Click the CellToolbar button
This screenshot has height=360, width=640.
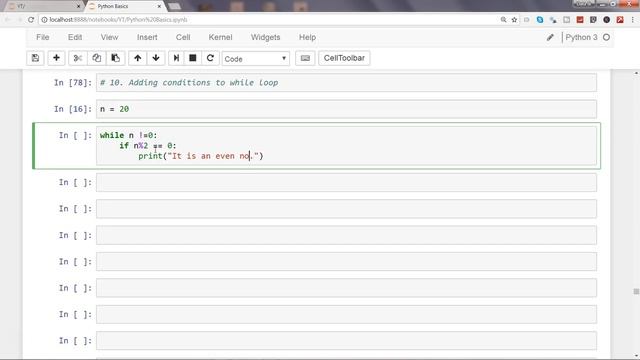coord(344,58)
